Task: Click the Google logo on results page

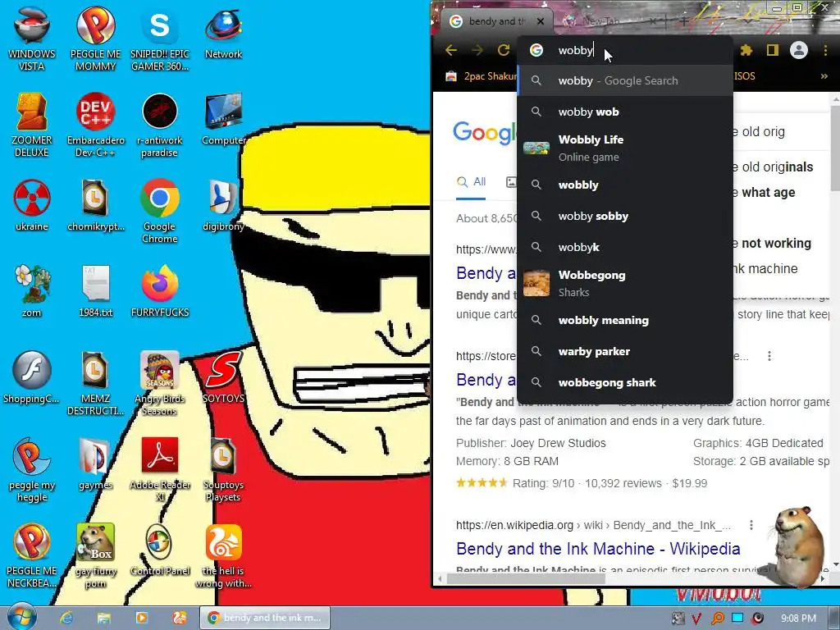Action: click(486, 132)
